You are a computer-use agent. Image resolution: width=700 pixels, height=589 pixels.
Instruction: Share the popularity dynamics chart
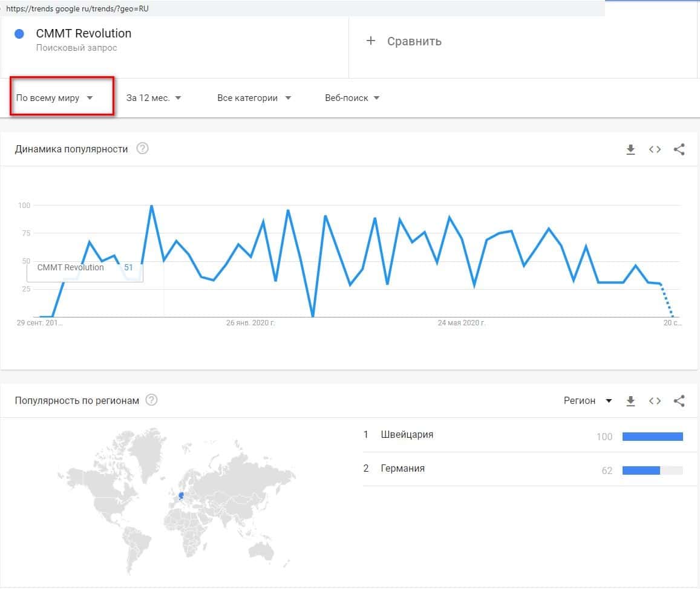pos(679,149)
